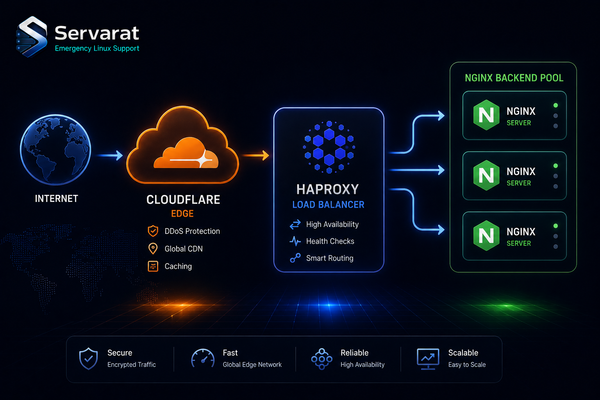
Task: Click the orange EDGE label
Action: (x=182, y=214)
